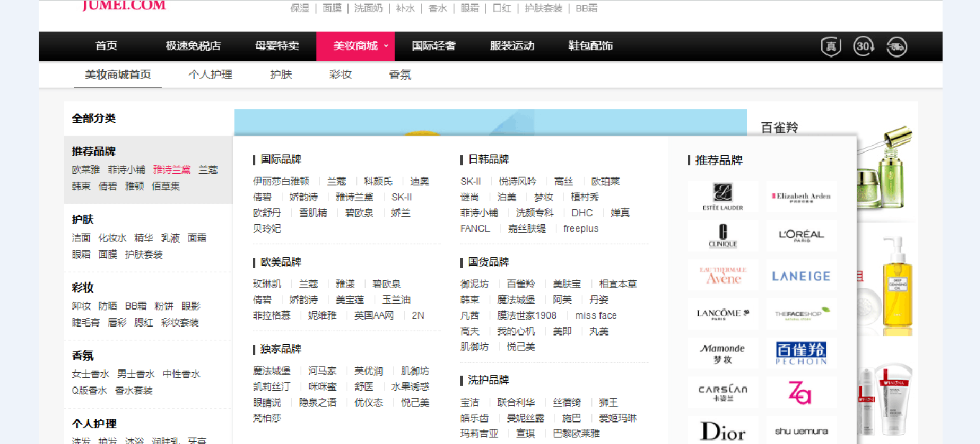Open the 玫琳凯 brand link

267,284
